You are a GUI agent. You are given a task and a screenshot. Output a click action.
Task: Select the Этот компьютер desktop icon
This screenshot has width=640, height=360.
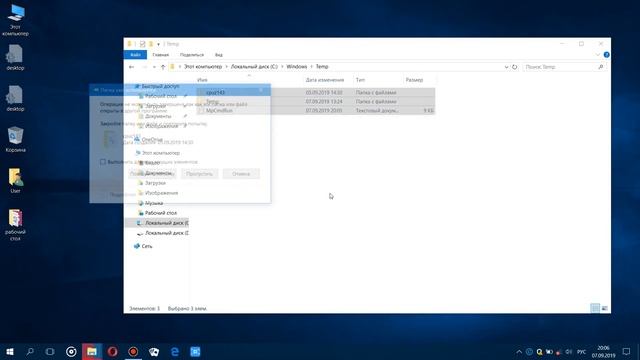pos(16,20)
